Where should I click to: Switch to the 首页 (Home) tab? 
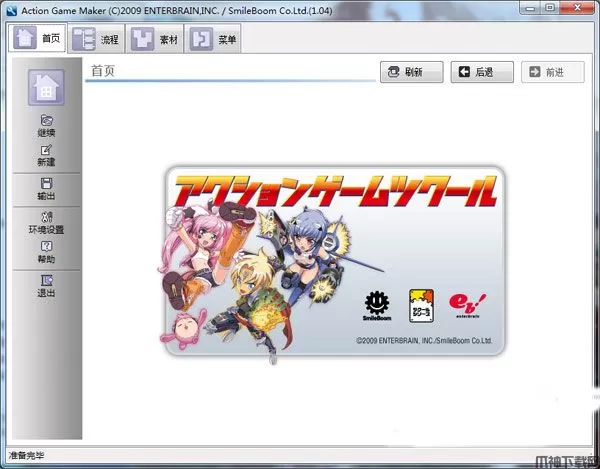point(37,39)
